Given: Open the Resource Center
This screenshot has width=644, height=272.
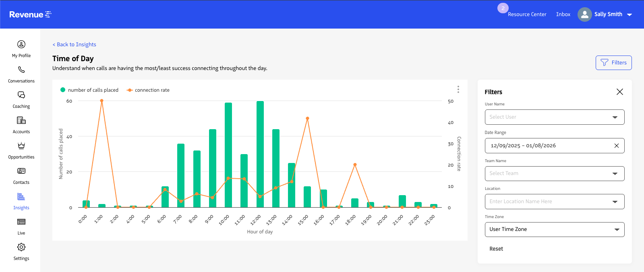Looking at the screenshot, I should coord(527,14).
